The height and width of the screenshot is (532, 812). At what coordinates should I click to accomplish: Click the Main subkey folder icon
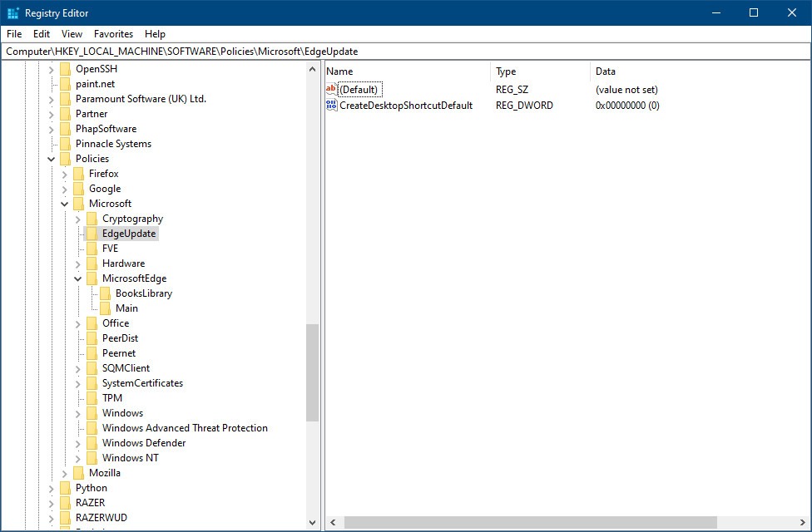(x=106, y=309)
